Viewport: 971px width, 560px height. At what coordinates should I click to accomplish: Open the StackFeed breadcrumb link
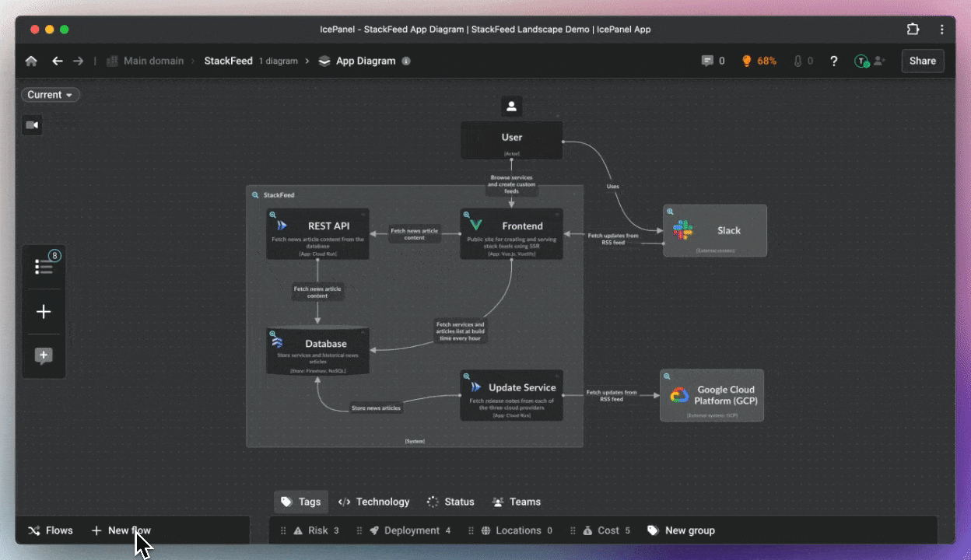tap(228, 61)
